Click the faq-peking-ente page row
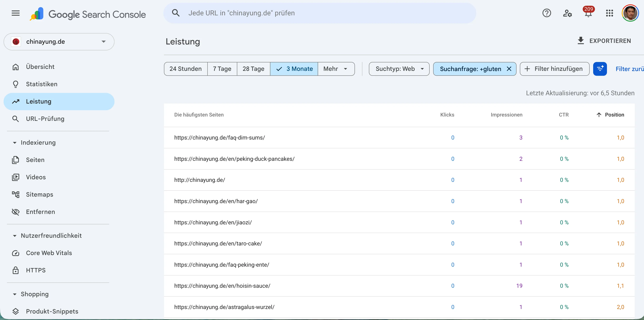This screenshot has width=644, height=320. (399, 265)
